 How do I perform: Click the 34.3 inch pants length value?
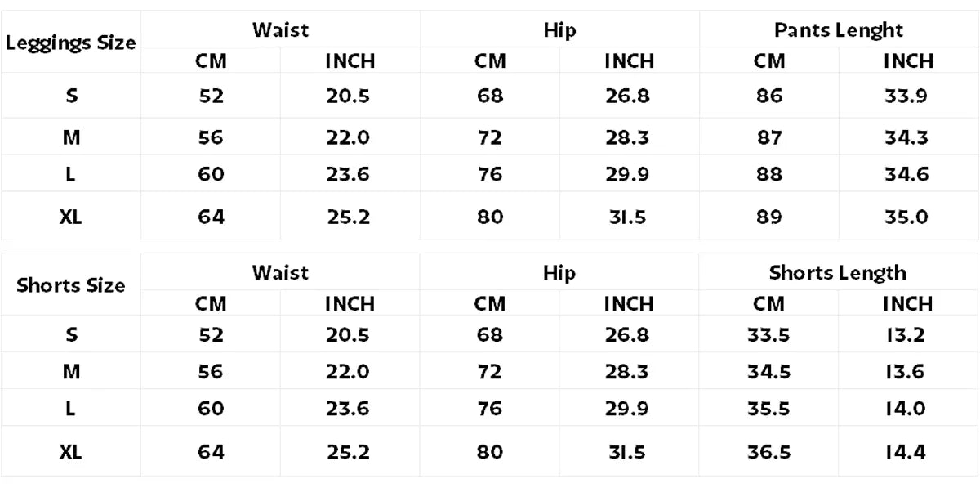906,137
